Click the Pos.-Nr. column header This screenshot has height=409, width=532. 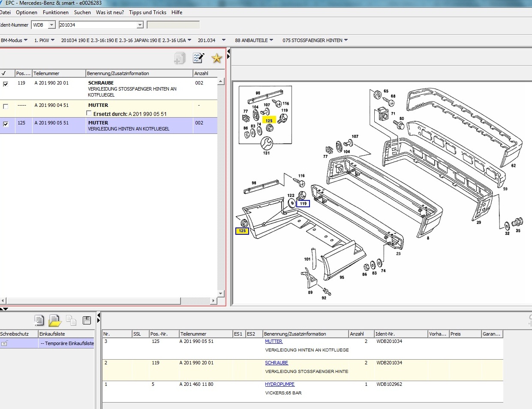click(164, 334)
